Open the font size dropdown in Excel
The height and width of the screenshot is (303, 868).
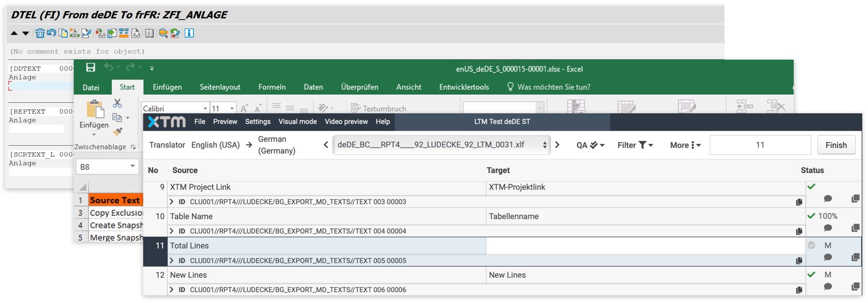232,109
